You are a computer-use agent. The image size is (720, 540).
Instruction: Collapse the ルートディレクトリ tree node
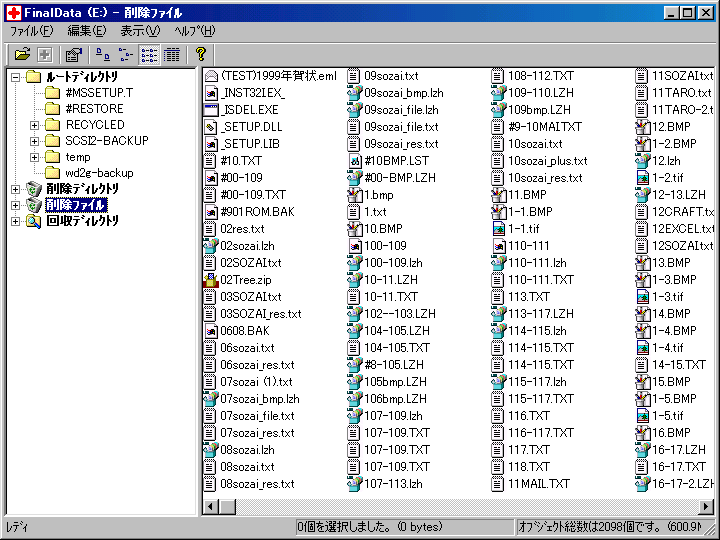16,77
